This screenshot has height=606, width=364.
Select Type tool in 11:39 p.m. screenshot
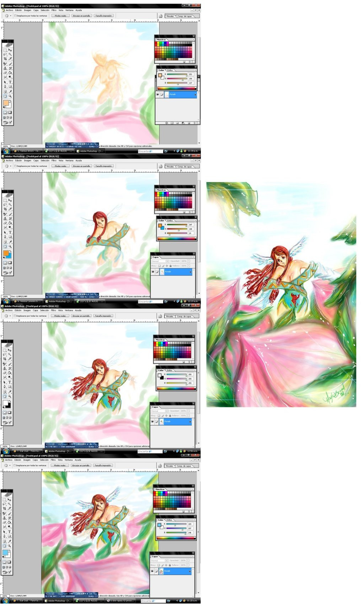click(10, 82)
